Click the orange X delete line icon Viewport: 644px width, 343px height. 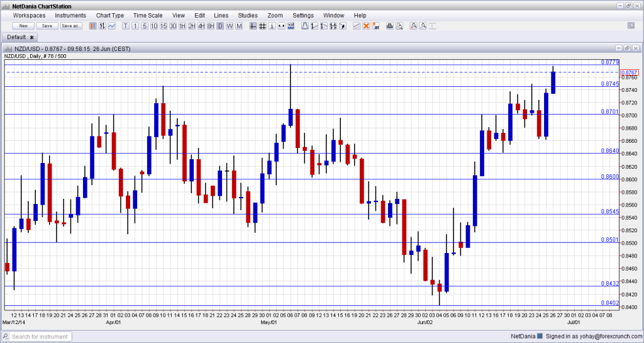click(366, 26)
